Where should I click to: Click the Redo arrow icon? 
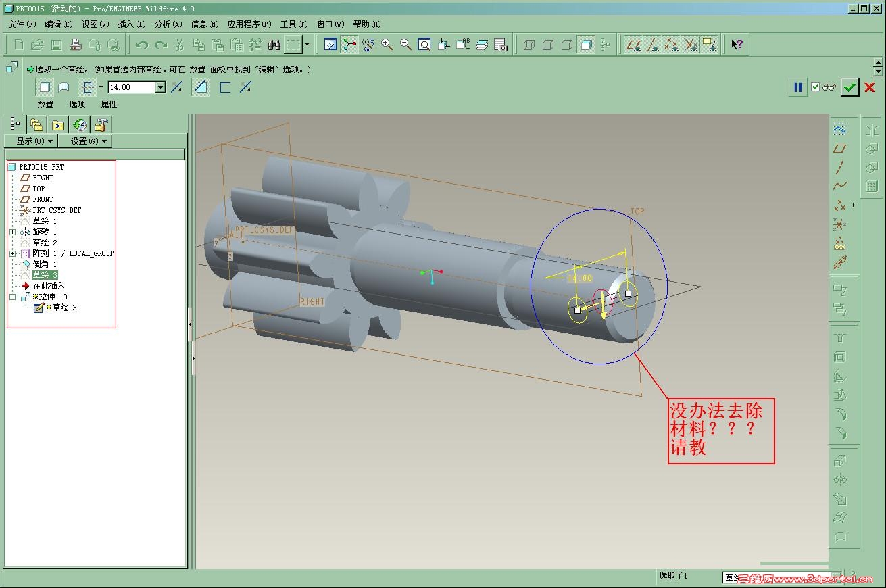click(161, 45)
